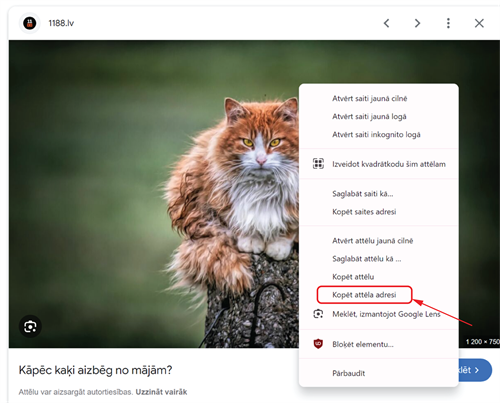Choose 'Atvērt attēlu jaunā cilnē'
This screenshot has height=403, width=500.
(x=373, y=241)
